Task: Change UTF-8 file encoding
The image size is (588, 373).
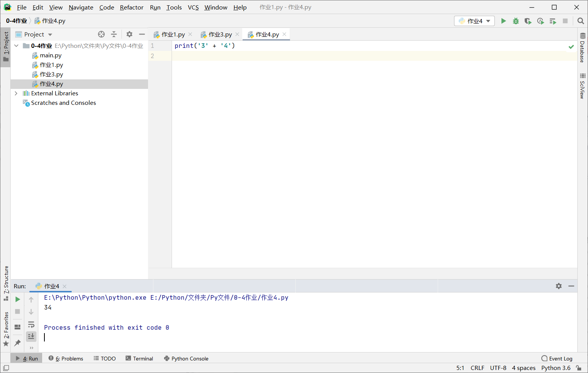Action: pos(498,368)
